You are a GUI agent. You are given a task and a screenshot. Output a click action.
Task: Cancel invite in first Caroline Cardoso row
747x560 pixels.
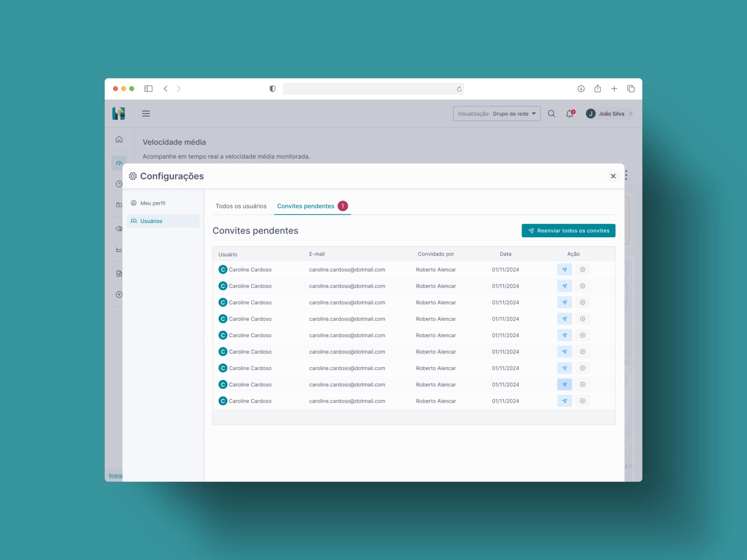coord(582,269)
